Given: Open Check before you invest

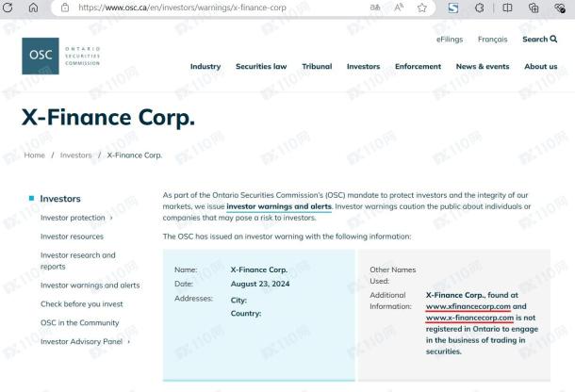Looking at the screenshot, I should [82, 304].
